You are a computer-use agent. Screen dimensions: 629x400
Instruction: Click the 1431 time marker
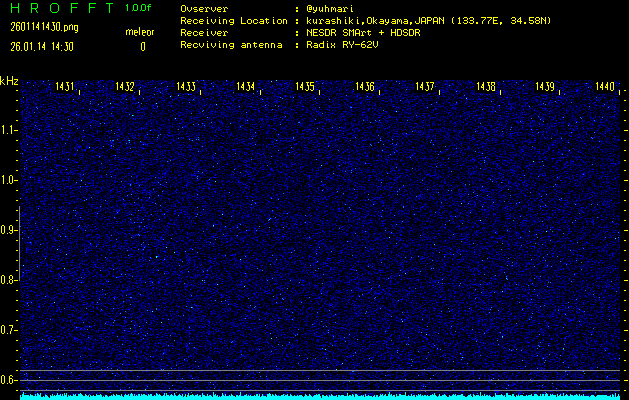66,88
